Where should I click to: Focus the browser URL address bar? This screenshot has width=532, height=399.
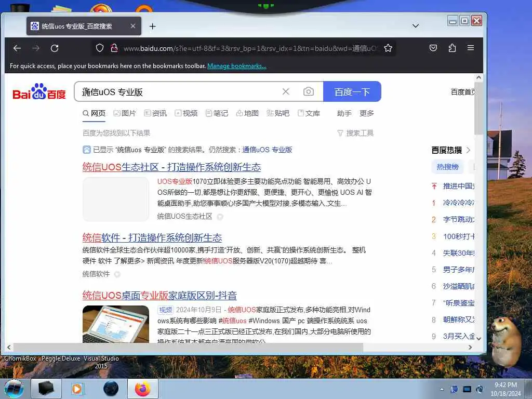coord(249,48)
